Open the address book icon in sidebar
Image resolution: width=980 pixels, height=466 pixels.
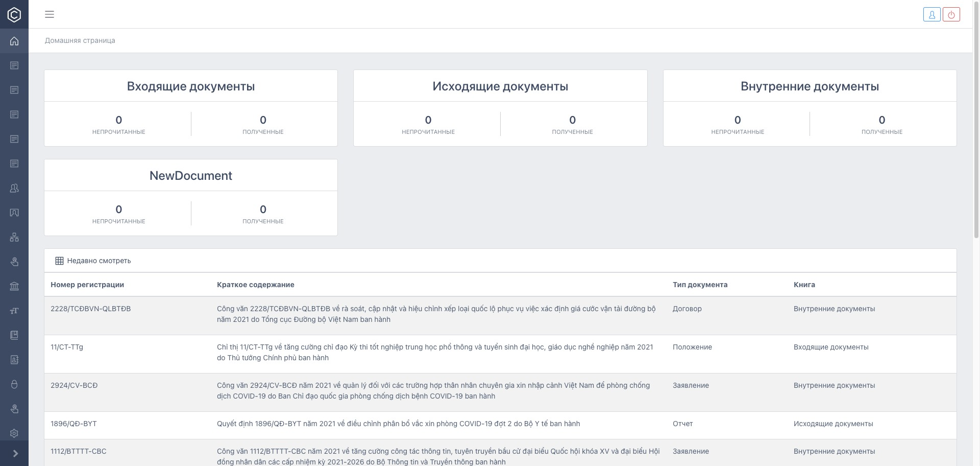tap(14, 360)
